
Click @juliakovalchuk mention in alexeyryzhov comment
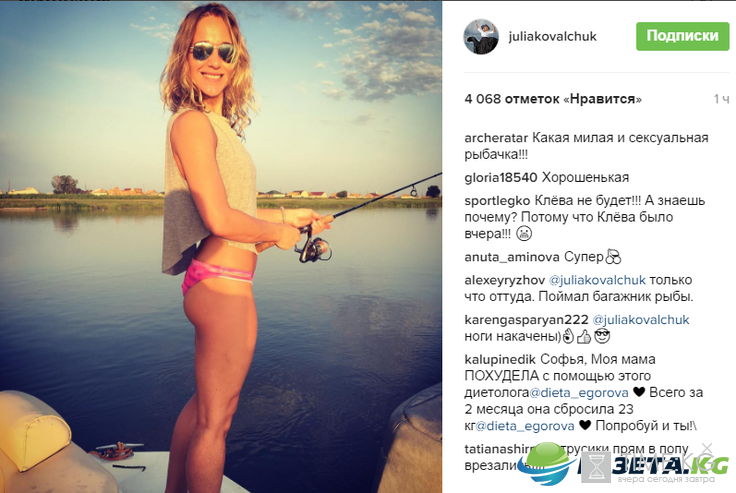[x=597, y=280]
